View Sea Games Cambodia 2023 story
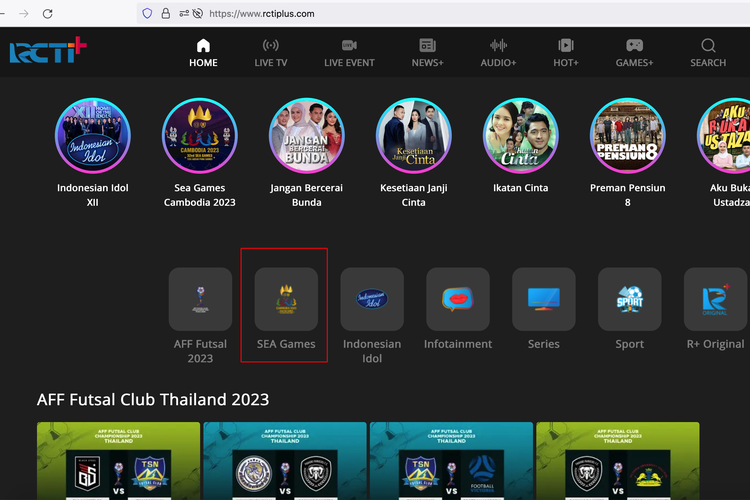Screen dimensions: 750x500 pos(200,136)
